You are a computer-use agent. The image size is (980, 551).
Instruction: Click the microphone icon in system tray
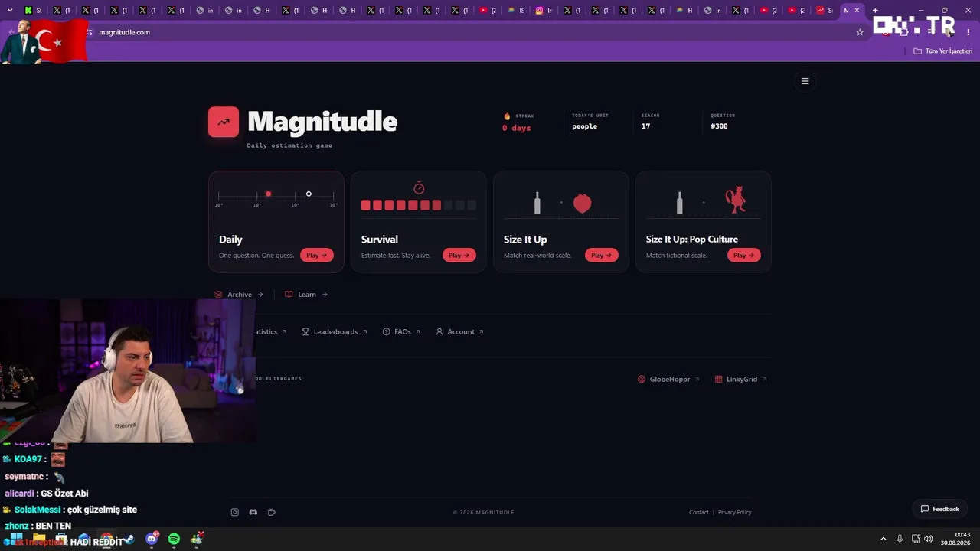900,540
